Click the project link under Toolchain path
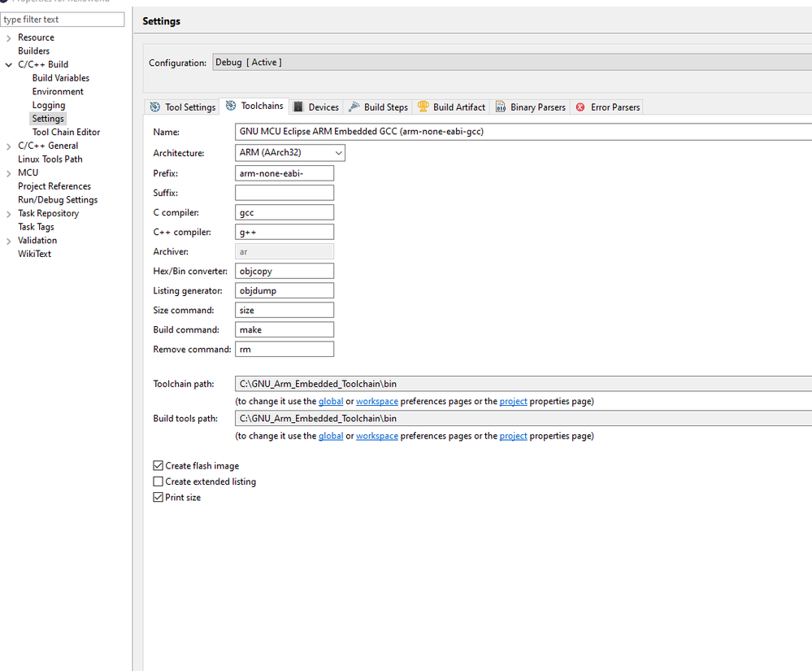 pyautogui.click(x=513, y=402)
